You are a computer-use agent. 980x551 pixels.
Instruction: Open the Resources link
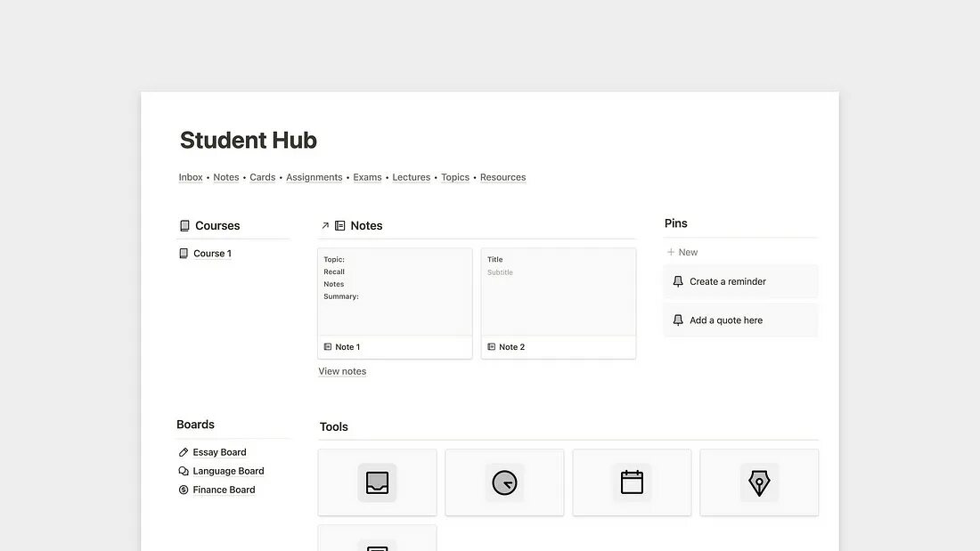tap(503, 177)
